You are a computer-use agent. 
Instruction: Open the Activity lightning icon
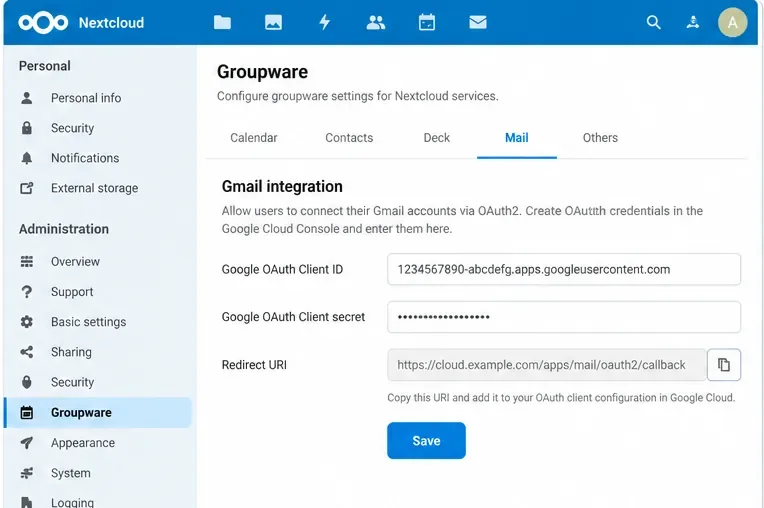click(x=325, y=22)
